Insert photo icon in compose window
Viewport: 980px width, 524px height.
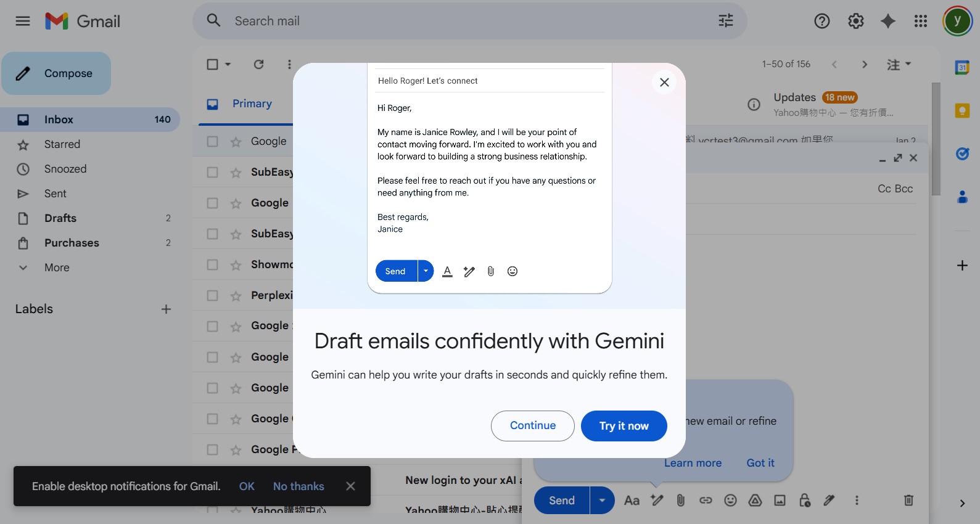coord(780,501)
